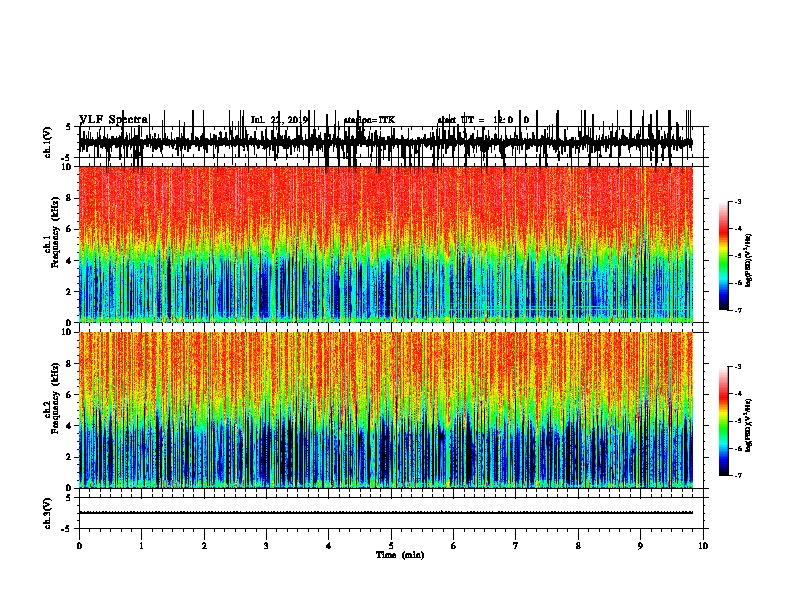Image resolution: width=792 pixels, height=612 pixels.
Task: Select the station=ITK header label
Action: point(369,120)
